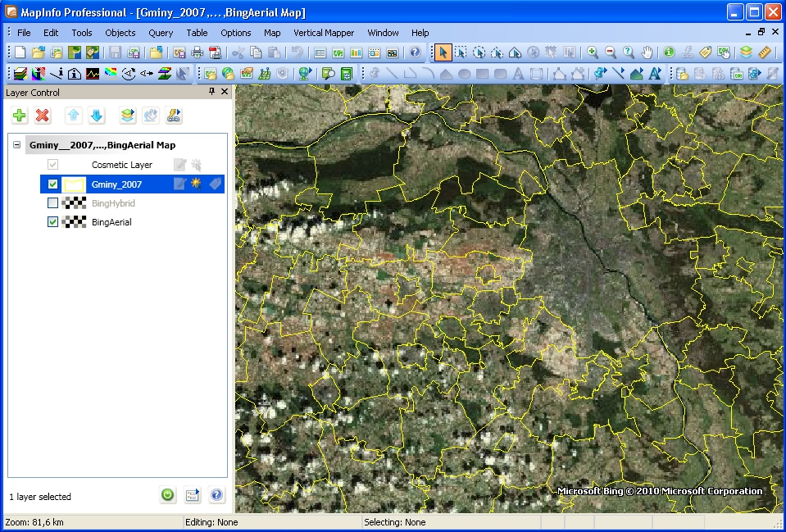Image resolution: width=786 pixels, height=532 pixels.
Task: Collapse the Gminy__2007 map tree node
Action: coord(16,145)
